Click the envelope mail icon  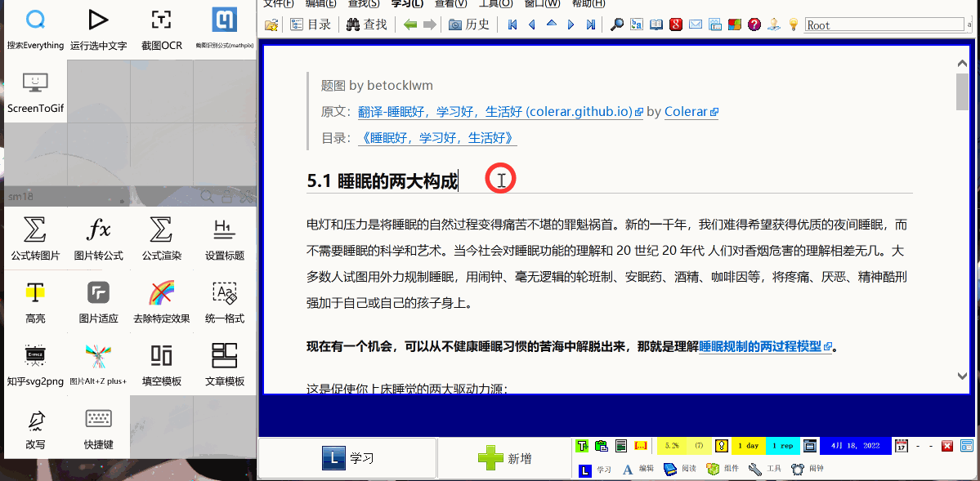coord(695,25)
